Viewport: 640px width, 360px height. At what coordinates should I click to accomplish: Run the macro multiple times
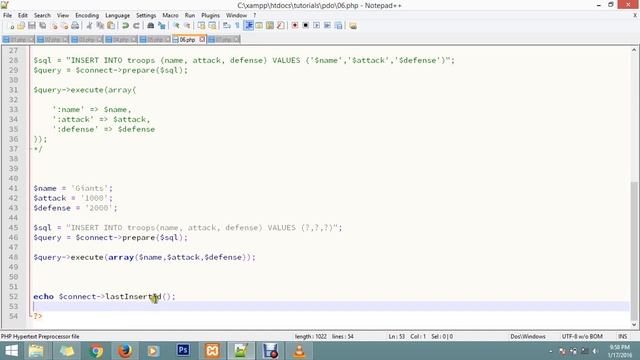(327, 26)
